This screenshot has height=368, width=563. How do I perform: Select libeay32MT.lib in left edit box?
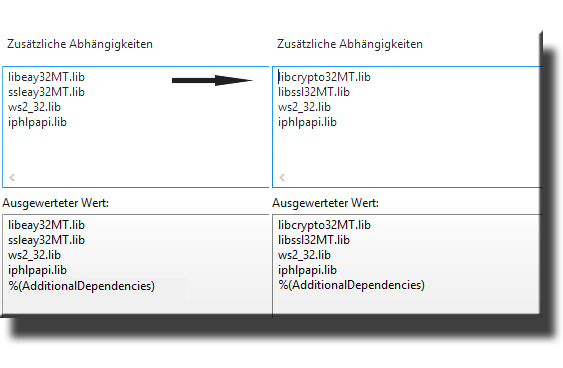pos(46,77)
